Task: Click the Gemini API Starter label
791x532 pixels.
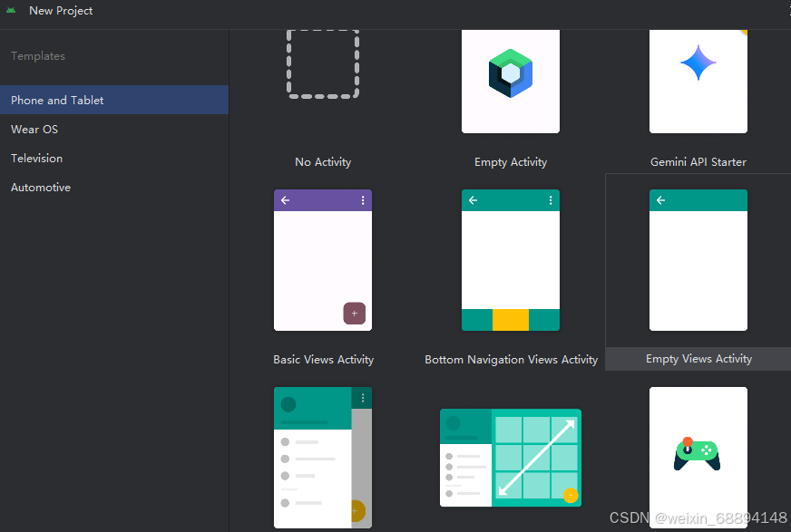Action: [698, 162]
